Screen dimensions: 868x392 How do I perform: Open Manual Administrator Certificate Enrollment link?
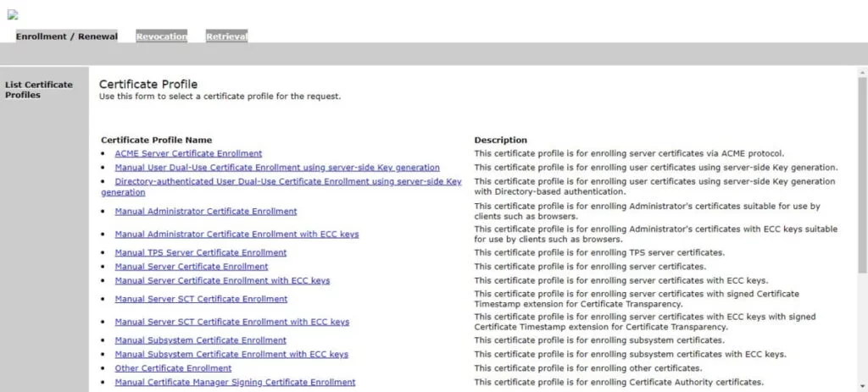click(206, 211)
